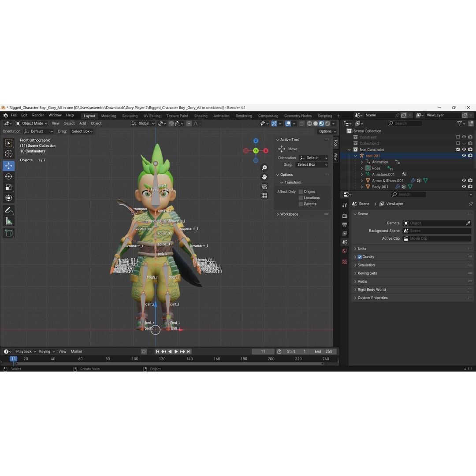Activate the Rotate tool

(8, 176)
